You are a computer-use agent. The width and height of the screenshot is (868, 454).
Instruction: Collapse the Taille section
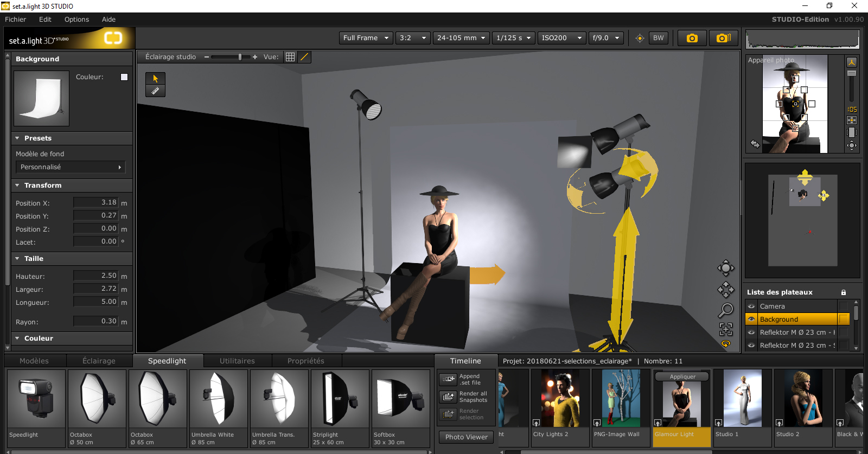[x=17, y=259]
